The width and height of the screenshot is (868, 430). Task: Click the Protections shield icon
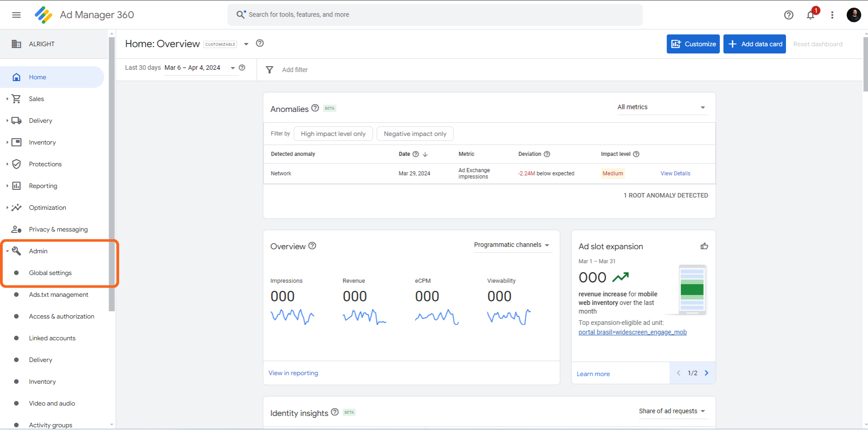[16, 164]
